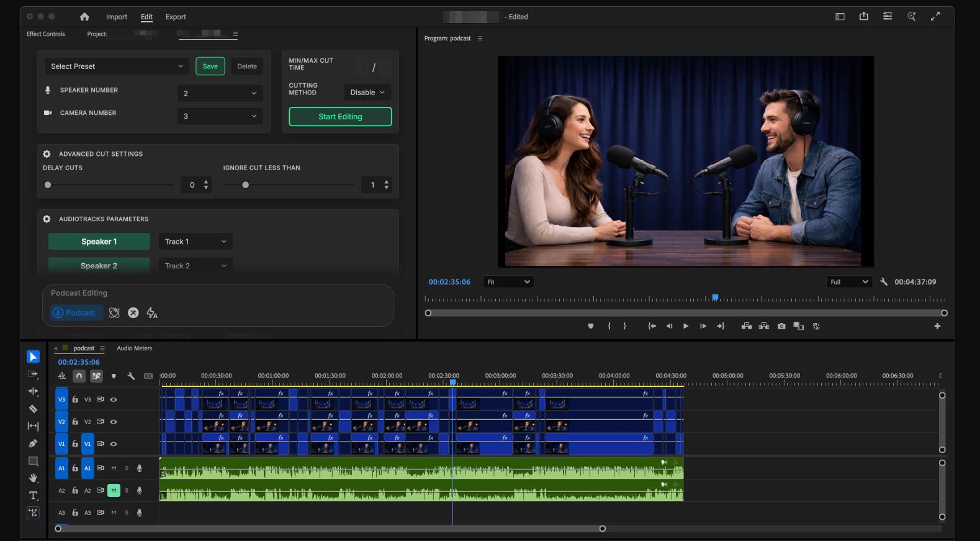Open the Audio Meters tab
This screenshot has height=541, width=980.
134,348
